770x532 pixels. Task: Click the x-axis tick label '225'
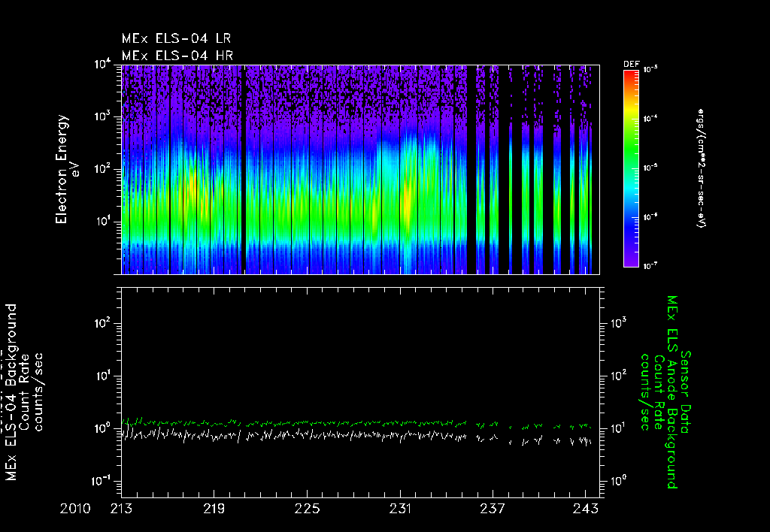pos(307,509)
